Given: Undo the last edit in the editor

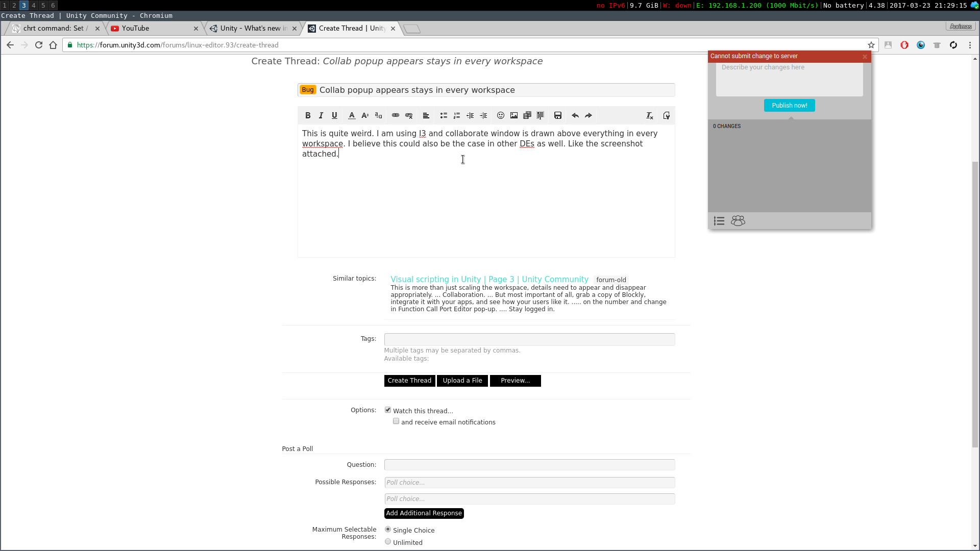Looking at the screenshot, I should click(x=575, y=116).
